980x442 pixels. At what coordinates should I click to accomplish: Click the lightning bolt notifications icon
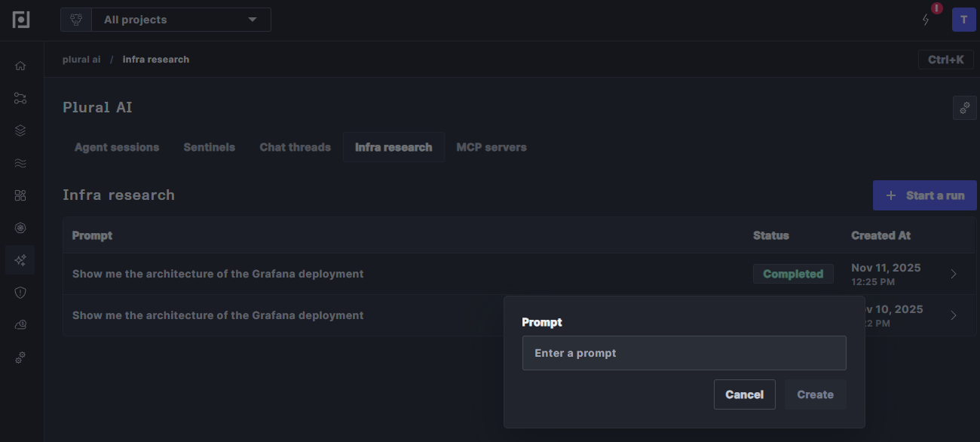(x=926, y=20)
